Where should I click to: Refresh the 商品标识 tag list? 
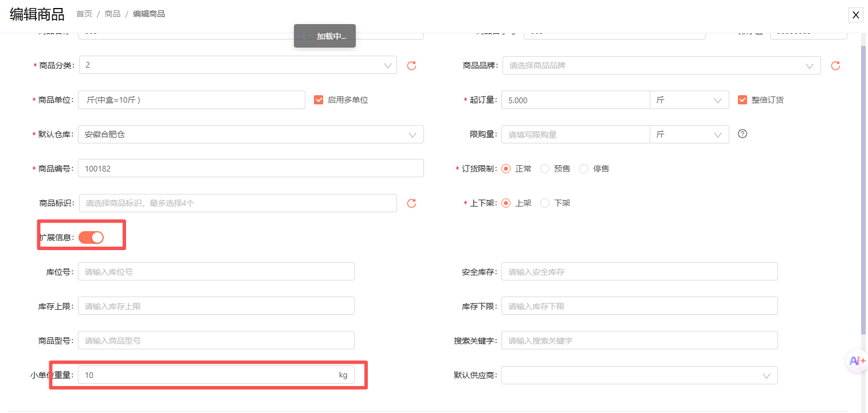click(411, 203)
